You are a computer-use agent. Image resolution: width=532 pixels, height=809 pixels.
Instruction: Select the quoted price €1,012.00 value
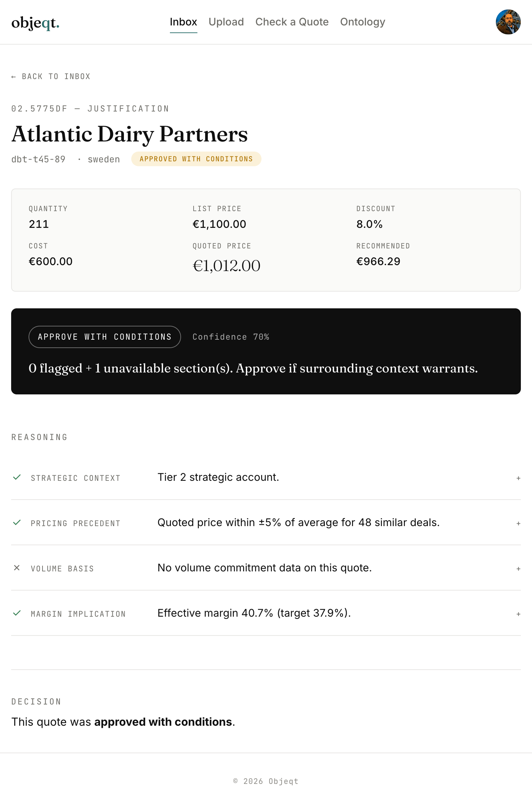point(227,266)
